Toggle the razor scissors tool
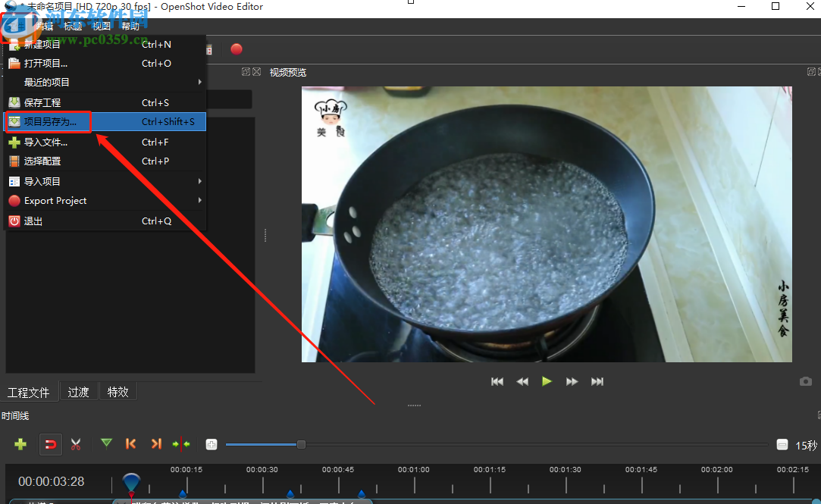The width and height of the screenshot is (821, 504). (x=76, y=444)
